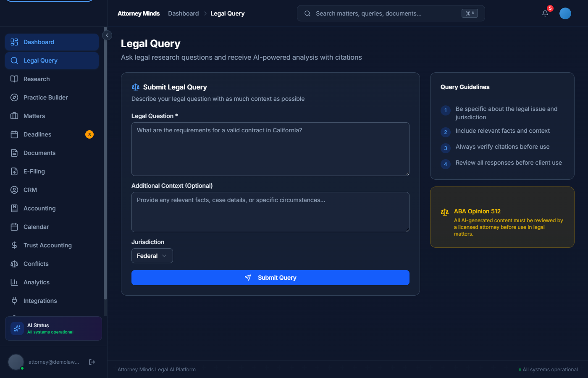
Task: Open the Analytics charts icon
Action: [14, 282]
